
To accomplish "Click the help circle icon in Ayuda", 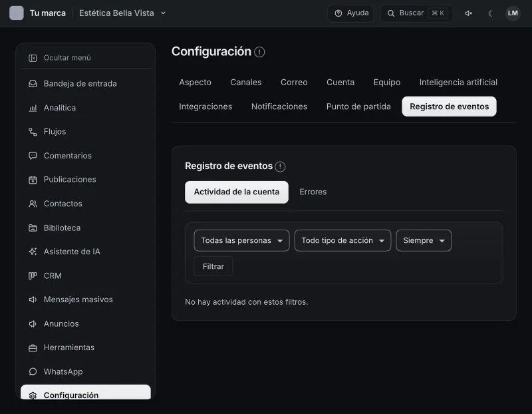I will 338,13.
